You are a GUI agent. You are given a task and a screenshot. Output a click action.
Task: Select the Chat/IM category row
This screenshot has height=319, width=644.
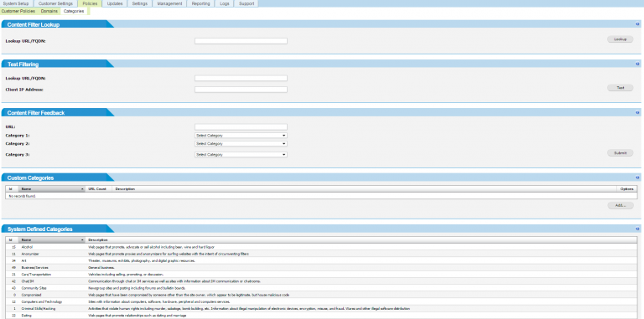321,281
